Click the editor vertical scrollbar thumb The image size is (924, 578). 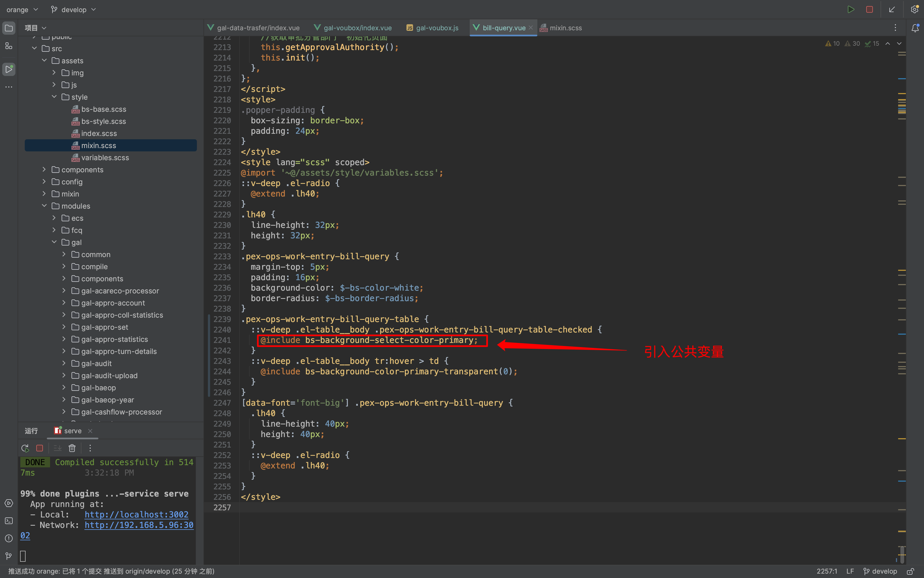902,554
